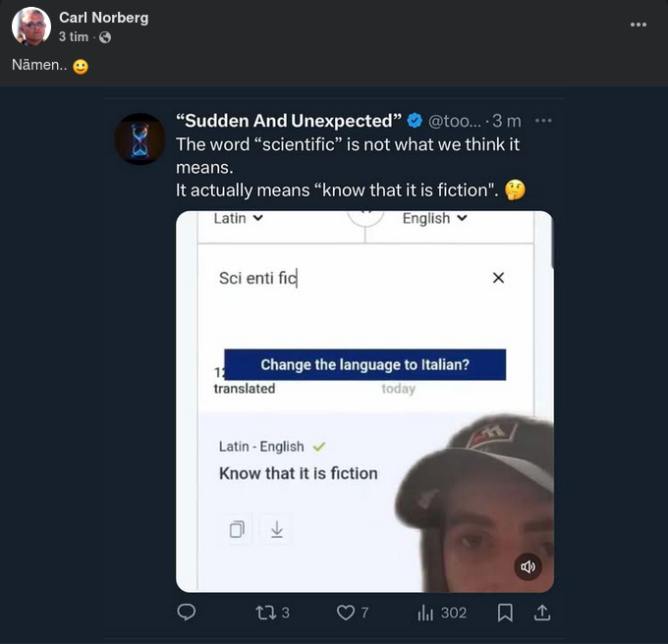Click the reply speech bubble icon
668x644 pixels.
click(x=186, y=613)
